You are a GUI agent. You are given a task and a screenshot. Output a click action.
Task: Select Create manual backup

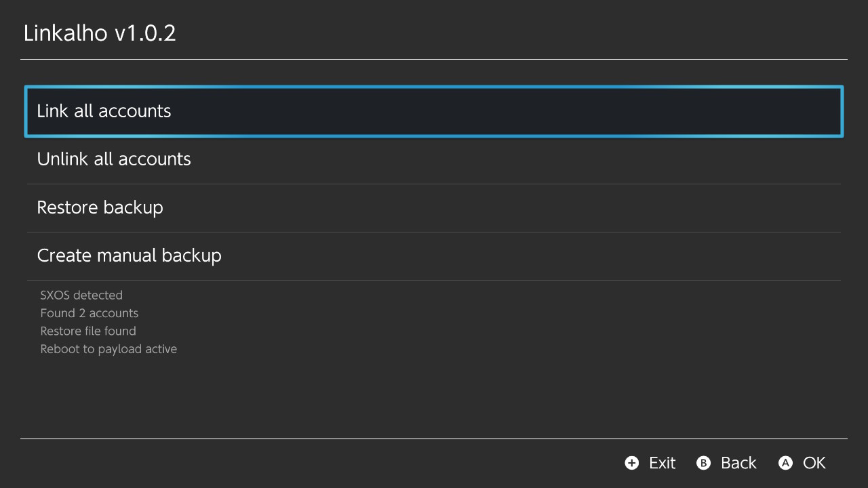click(x=434, y=256)
